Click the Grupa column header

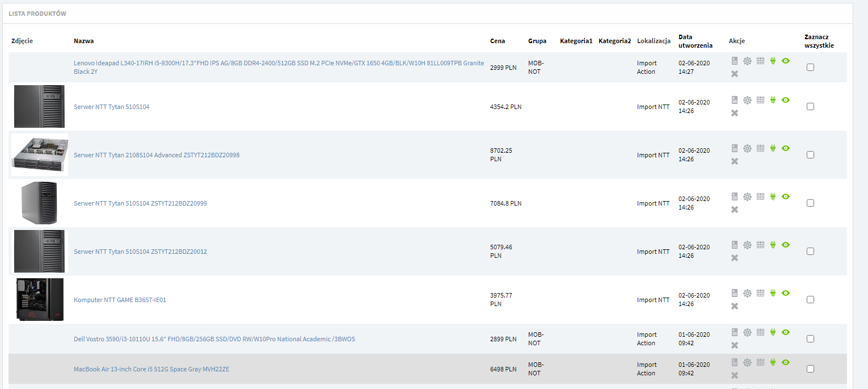click(537, 41)
